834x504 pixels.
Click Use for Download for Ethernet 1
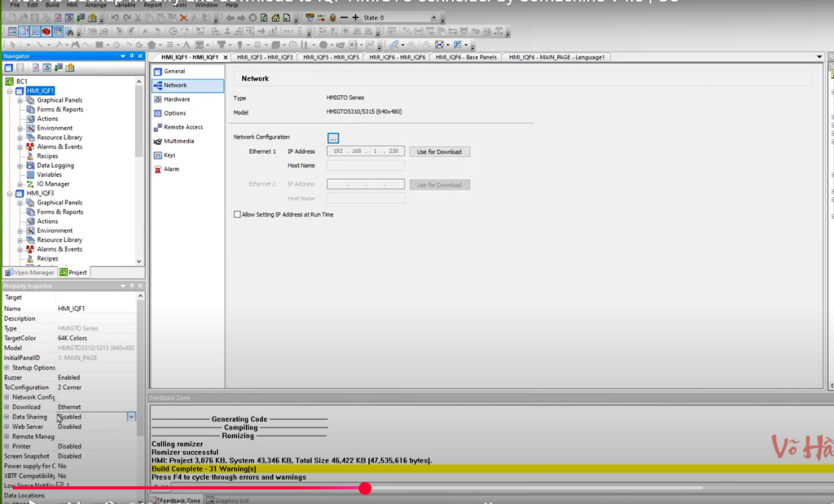click(x=440, y=151)
